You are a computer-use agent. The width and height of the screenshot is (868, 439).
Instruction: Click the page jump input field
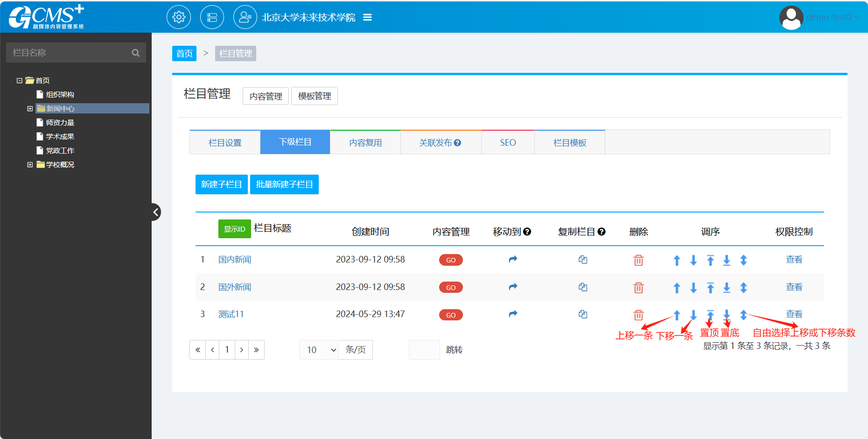coord(424,350)
